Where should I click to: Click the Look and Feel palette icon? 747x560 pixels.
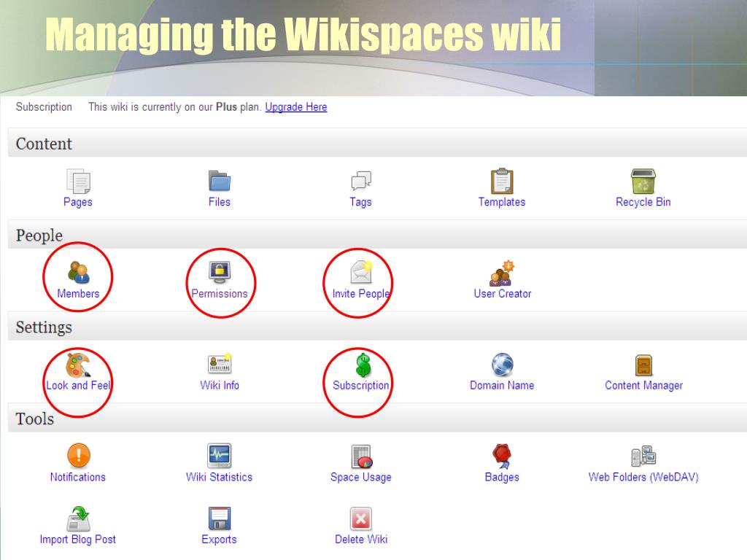pos(78,365)
